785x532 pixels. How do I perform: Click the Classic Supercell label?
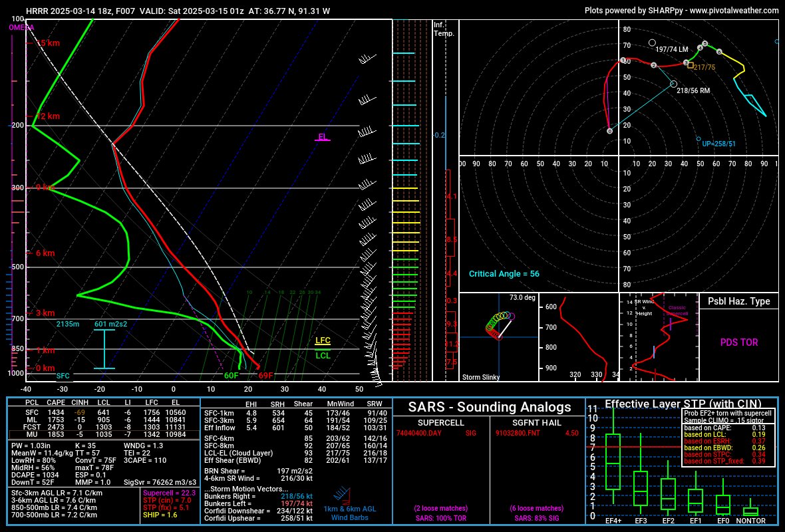click(x=677, y=311)
